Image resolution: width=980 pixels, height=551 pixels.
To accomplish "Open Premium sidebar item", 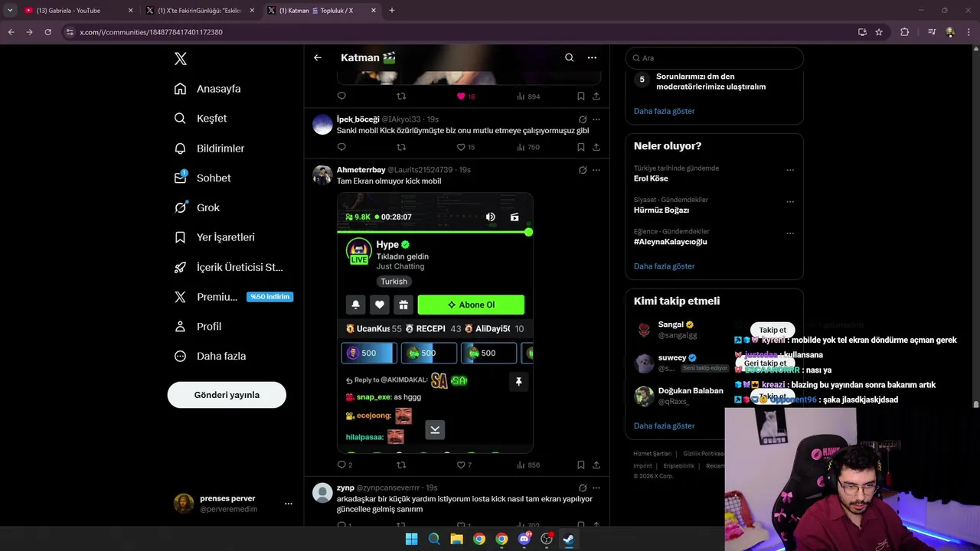I will point(233,297).
